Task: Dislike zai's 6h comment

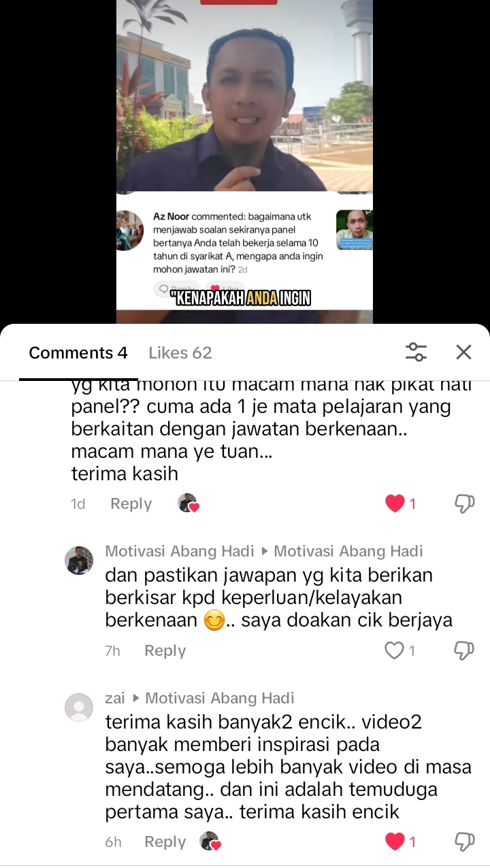Action: (x=464, y=841)
